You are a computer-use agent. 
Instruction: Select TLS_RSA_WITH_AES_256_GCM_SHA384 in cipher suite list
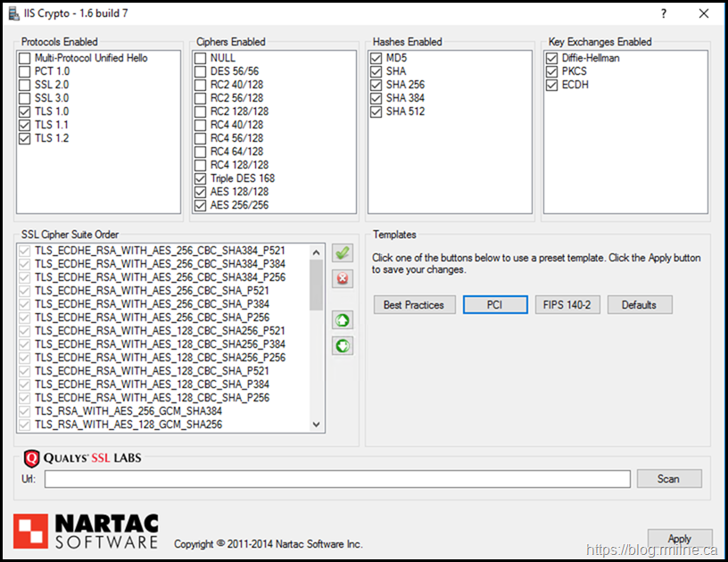coord(128,411)
